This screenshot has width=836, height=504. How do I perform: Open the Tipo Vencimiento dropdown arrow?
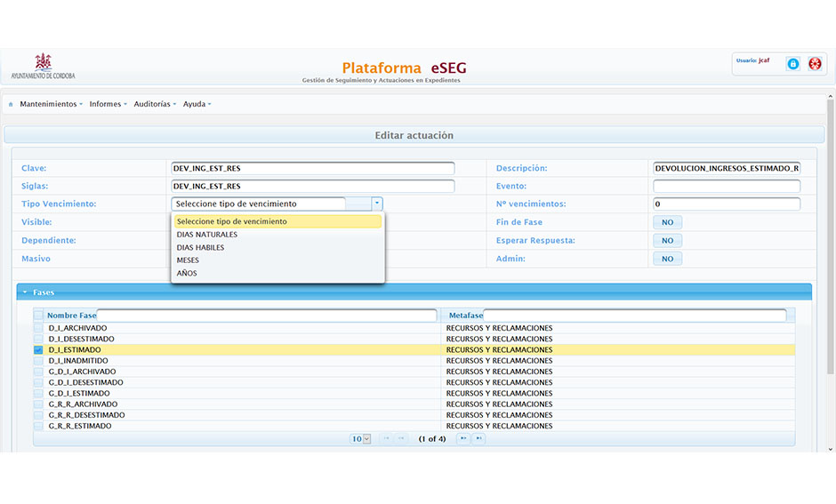tap(377, 204)
